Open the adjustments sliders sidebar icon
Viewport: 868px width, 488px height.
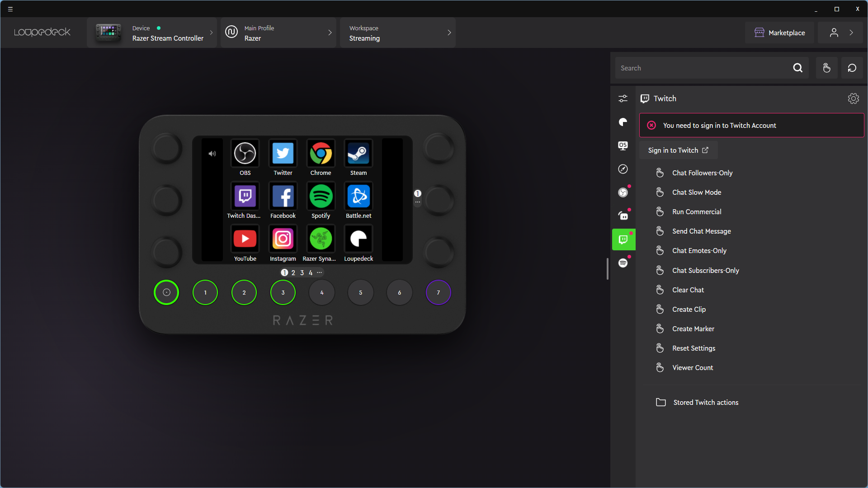[x=623, y=99]
